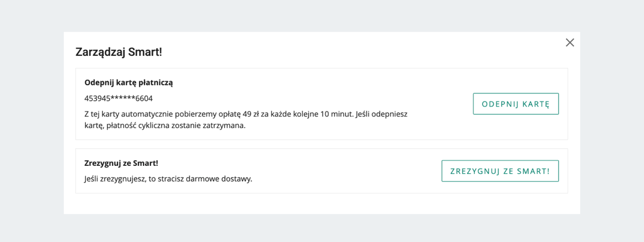Click the first six card digits 453945
Viewport: 644px width, 242px height.
[x=97, y=99]
